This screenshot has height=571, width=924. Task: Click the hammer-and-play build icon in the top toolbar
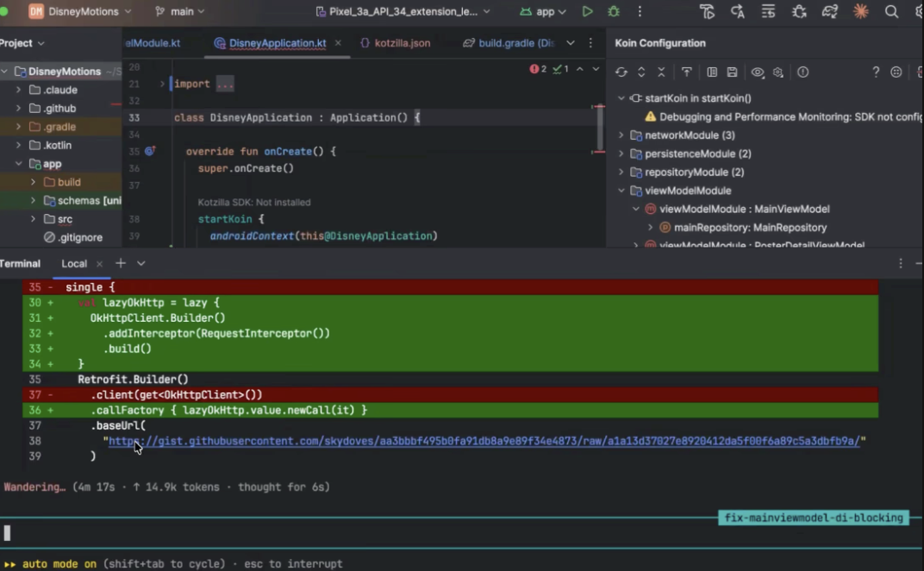click(707, 11)
